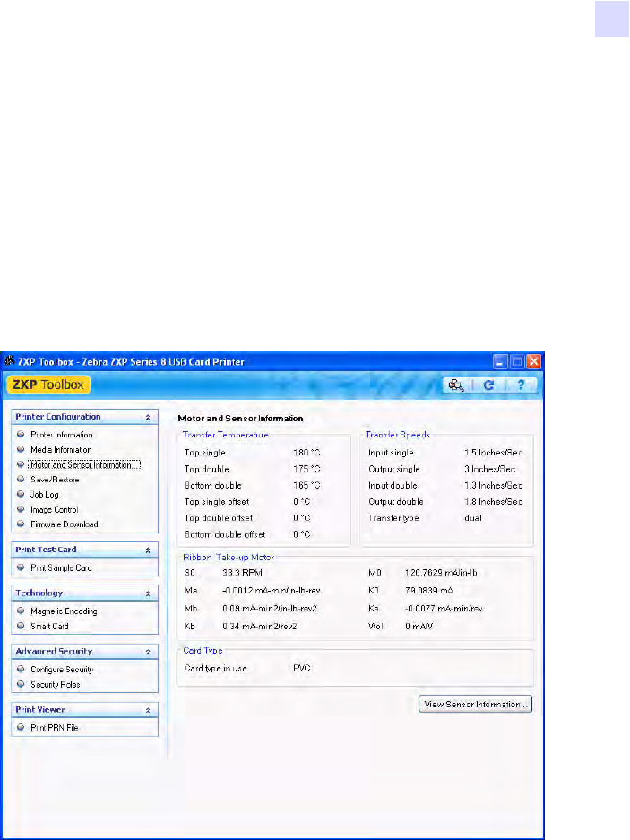Click the bullet icon beside Printer Information
630x840 pixels.
tap(21, 435)
